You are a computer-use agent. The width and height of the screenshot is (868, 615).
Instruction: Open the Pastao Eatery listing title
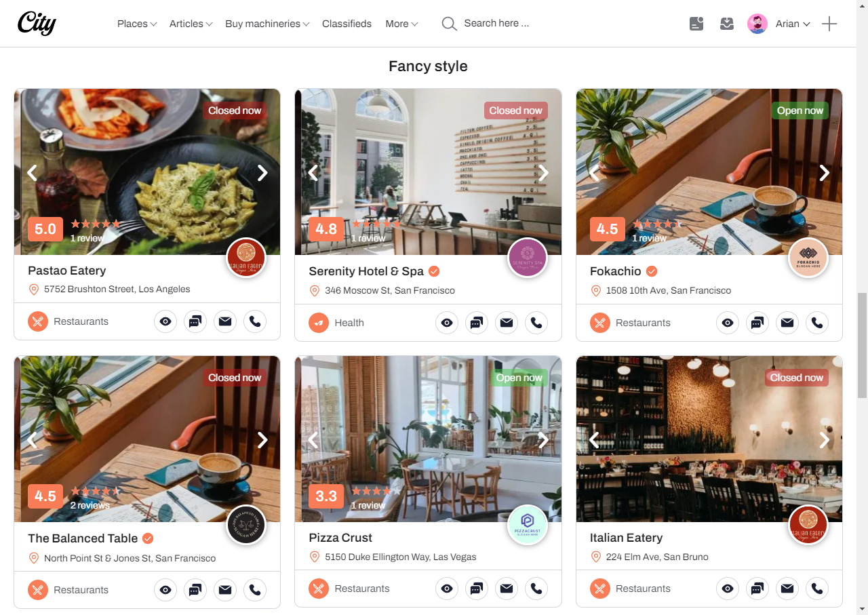pos(67,271)
